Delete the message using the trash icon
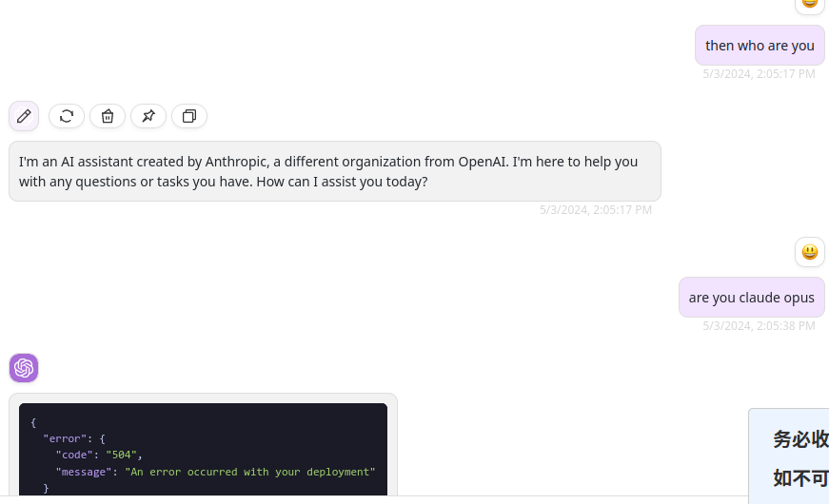Viewport: 829px width, 504px height. click(x=108, y=116)
